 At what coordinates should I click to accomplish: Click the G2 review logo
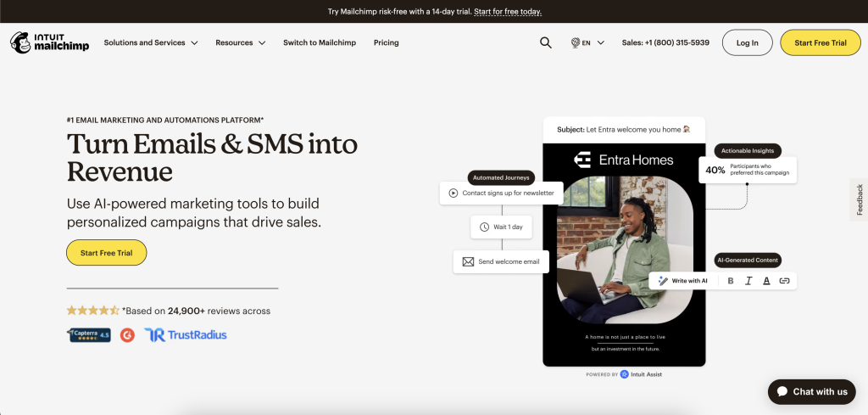(127, 334)
